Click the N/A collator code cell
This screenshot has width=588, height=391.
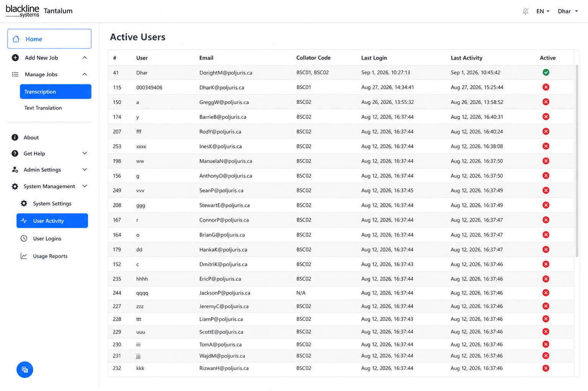coord(301,293)
